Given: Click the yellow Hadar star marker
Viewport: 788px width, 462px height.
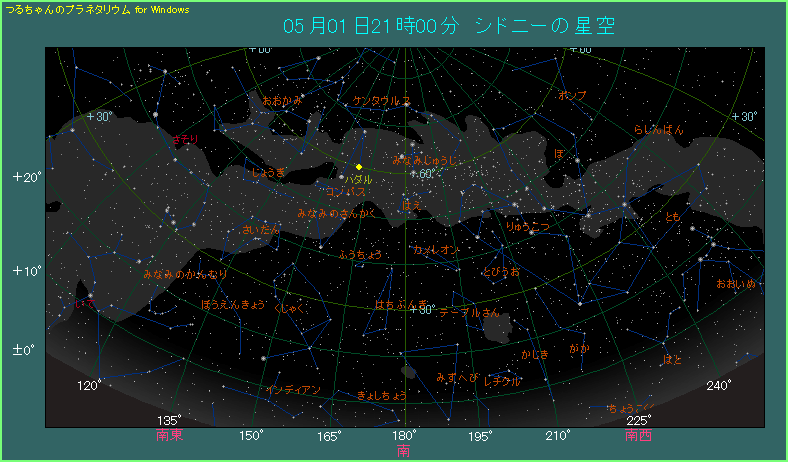Looking at the screenshot, I should [359, 166].
